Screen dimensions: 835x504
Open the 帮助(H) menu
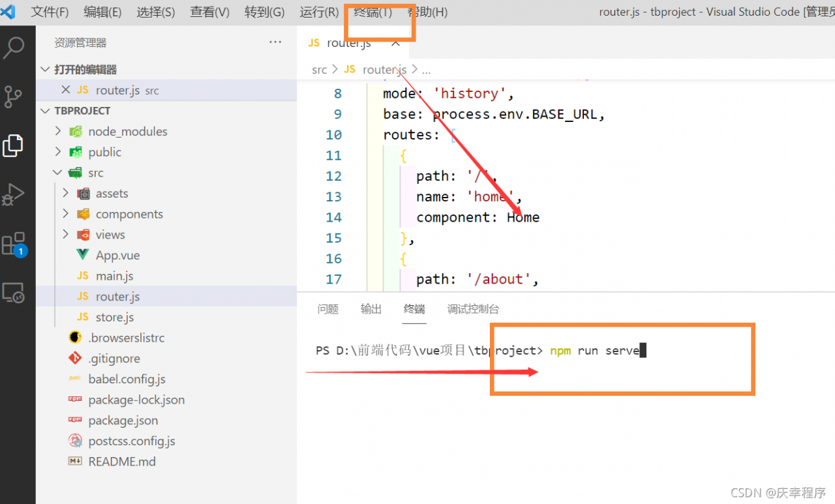click(427, 12)
